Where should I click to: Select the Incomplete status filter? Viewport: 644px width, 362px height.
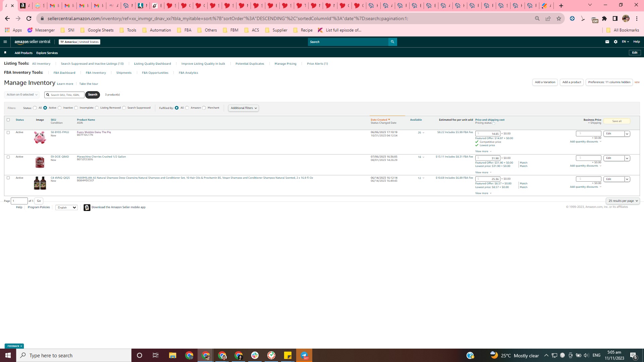(76, 108)
